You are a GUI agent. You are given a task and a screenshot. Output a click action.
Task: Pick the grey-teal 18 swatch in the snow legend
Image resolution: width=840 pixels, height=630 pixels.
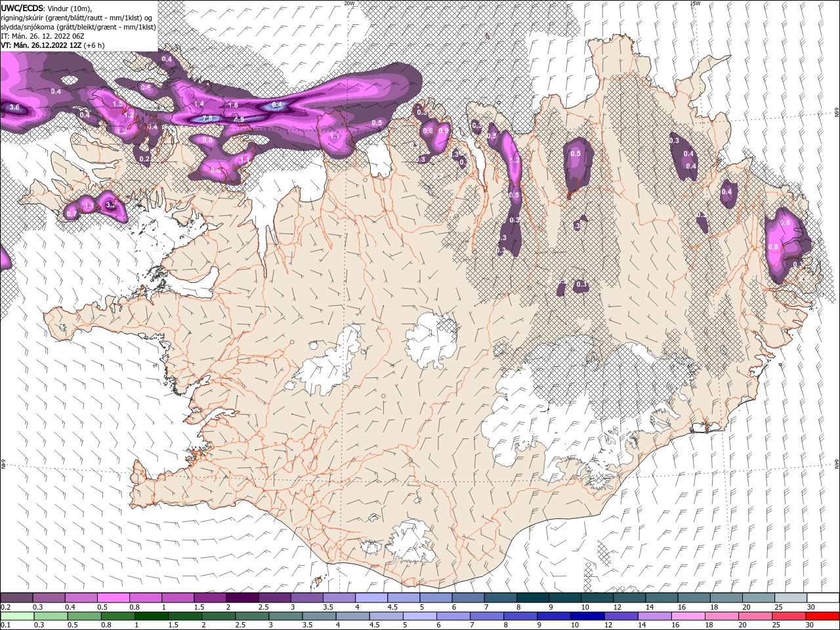tap(727, 598)
